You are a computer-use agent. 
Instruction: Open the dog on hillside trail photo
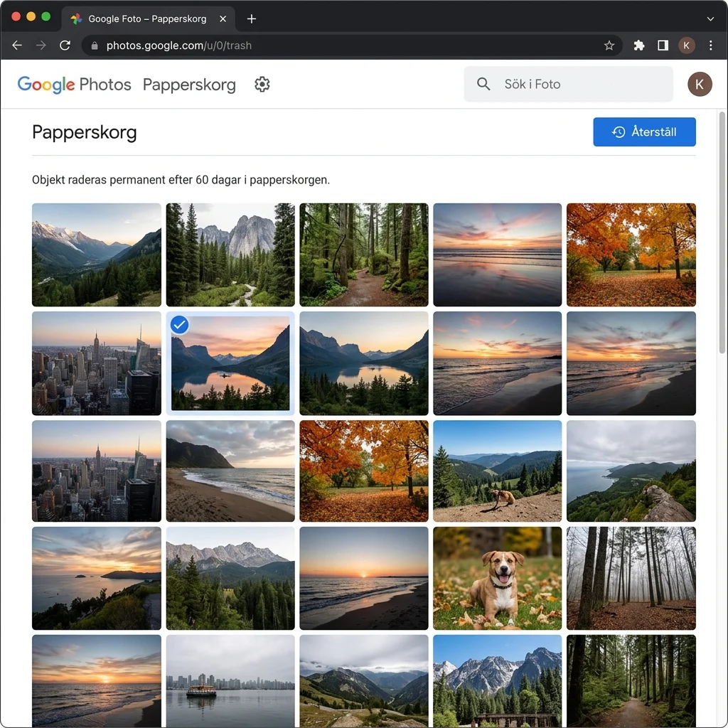pos(497,471)
